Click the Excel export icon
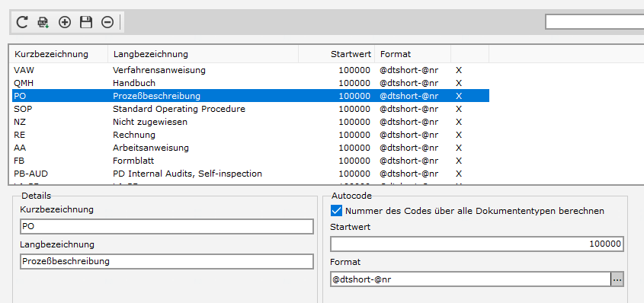Screen dimensions: 644x303 click(x=43, y=22)
